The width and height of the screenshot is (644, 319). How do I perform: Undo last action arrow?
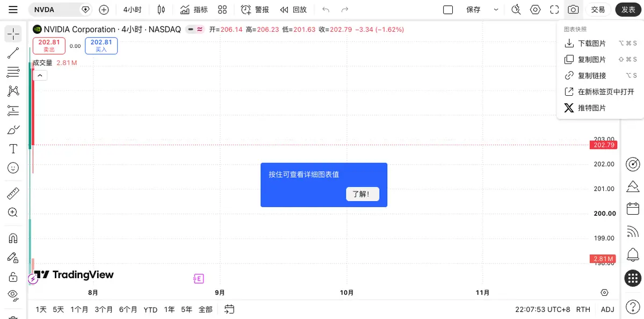325,10
